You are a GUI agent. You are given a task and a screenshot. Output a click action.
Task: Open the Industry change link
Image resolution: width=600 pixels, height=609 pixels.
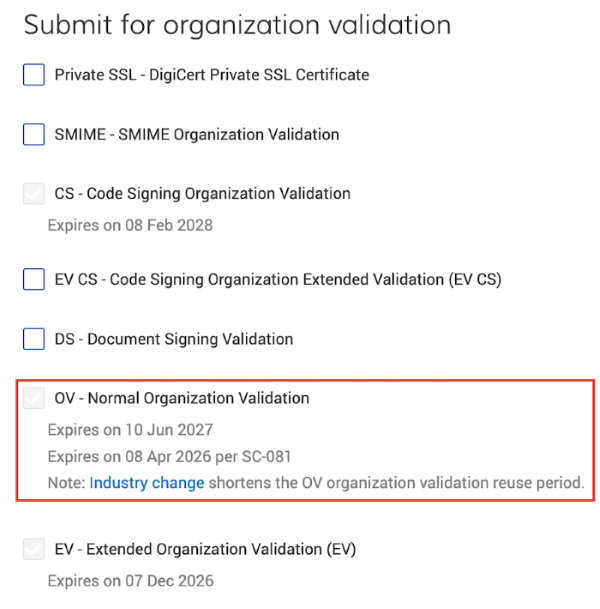(x=147, y=483)
